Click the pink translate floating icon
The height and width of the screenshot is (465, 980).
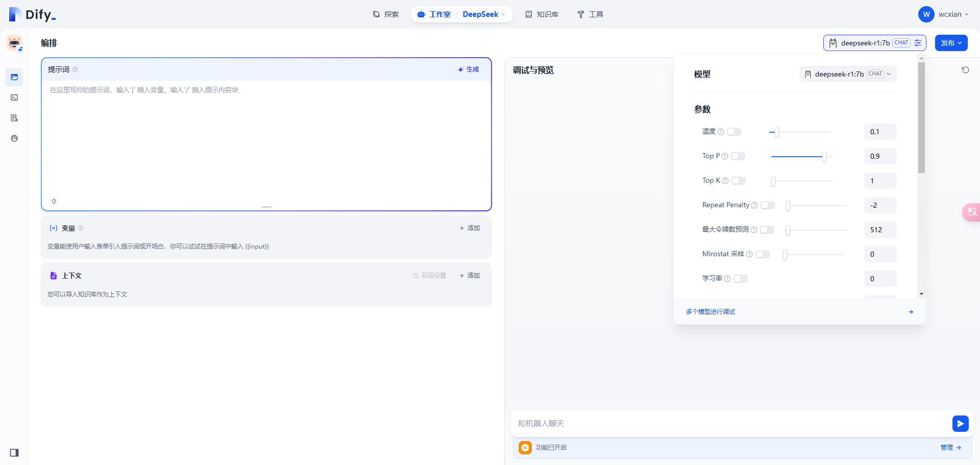point(971,212)
